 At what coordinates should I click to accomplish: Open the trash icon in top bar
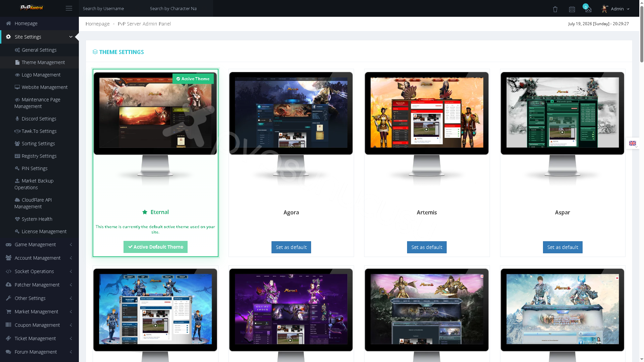555,9
